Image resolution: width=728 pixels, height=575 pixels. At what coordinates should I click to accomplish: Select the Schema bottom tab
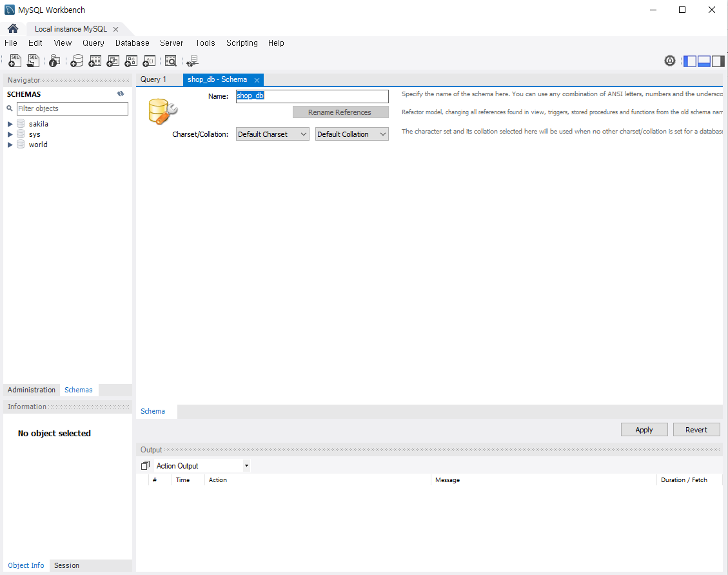[x=153, y=411]
